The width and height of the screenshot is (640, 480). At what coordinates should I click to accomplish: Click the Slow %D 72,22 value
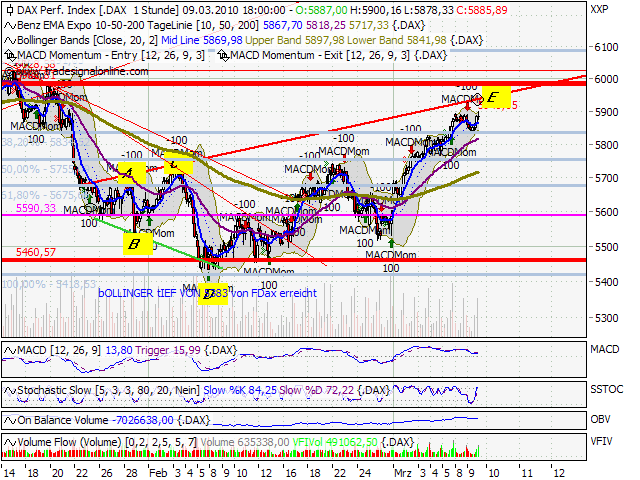point(316,391)
